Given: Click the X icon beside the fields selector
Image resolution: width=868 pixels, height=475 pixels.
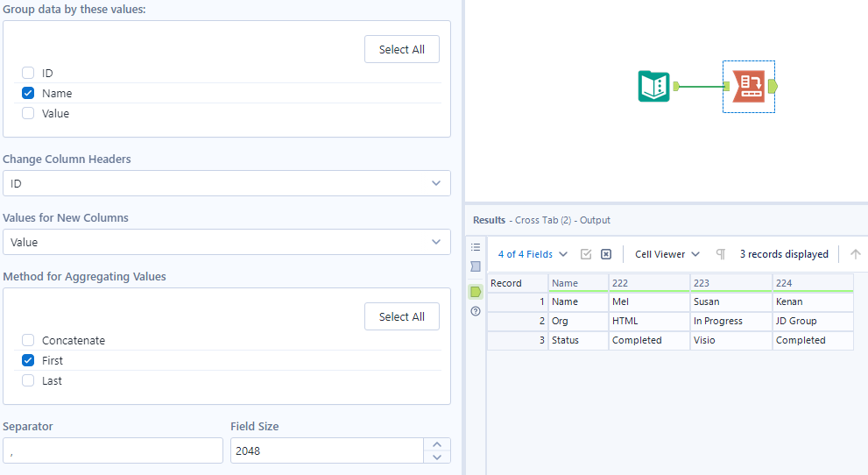Looking at the screenshot, I should pyautogui.click(x=605, y=254).
